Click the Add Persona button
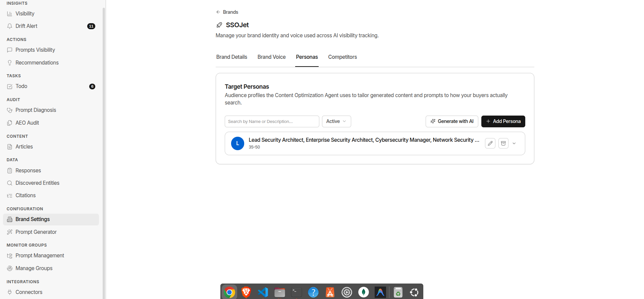 (x=503, y=121)
